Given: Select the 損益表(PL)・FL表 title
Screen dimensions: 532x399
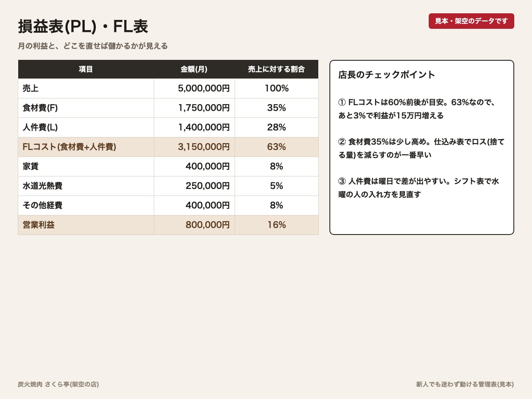Looking at the screenshot, I should [x=83, y=27].
